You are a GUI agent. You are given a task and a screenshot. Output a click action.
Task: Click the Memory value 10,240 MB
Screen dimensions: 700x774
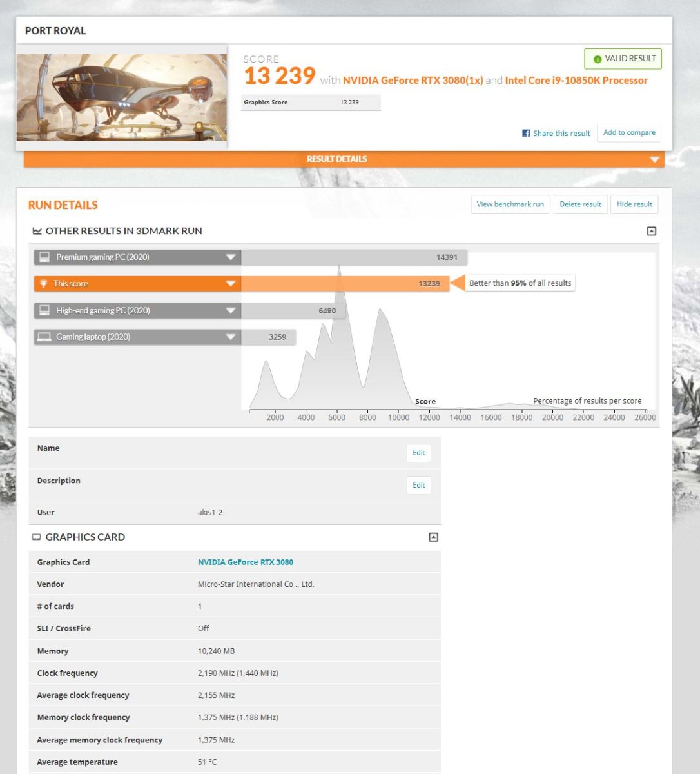[x=216, y=651]
